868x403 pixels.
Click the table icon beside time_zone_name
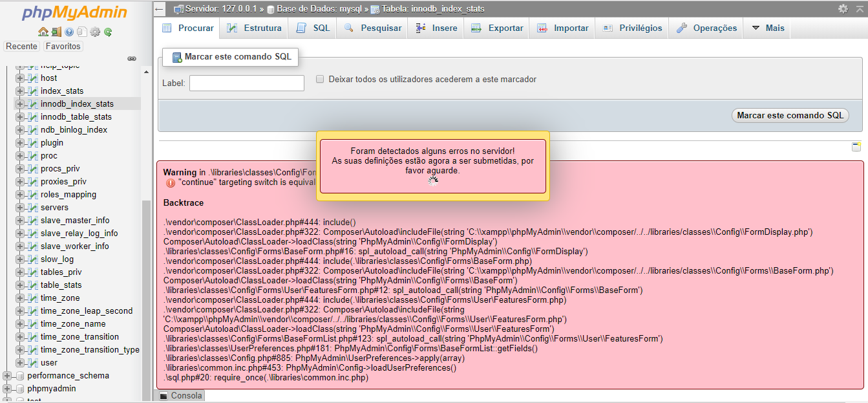(x=32, y=323)
